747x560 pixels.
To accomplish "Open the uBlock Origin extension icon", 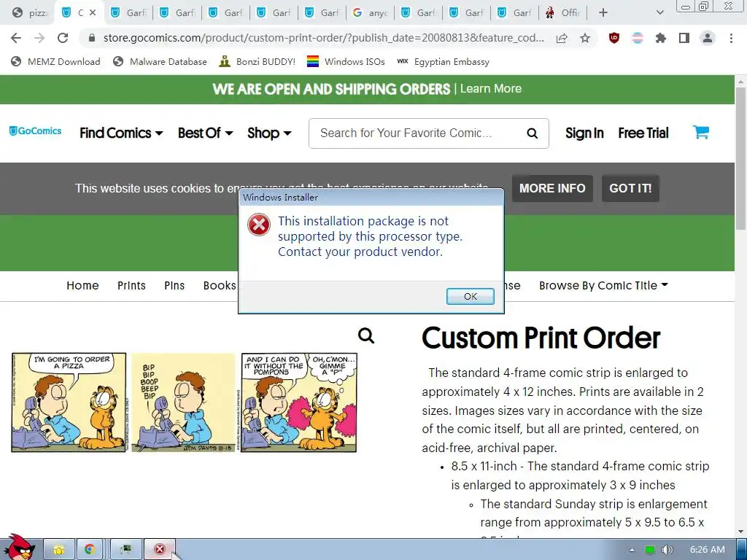I will point(614,38).
